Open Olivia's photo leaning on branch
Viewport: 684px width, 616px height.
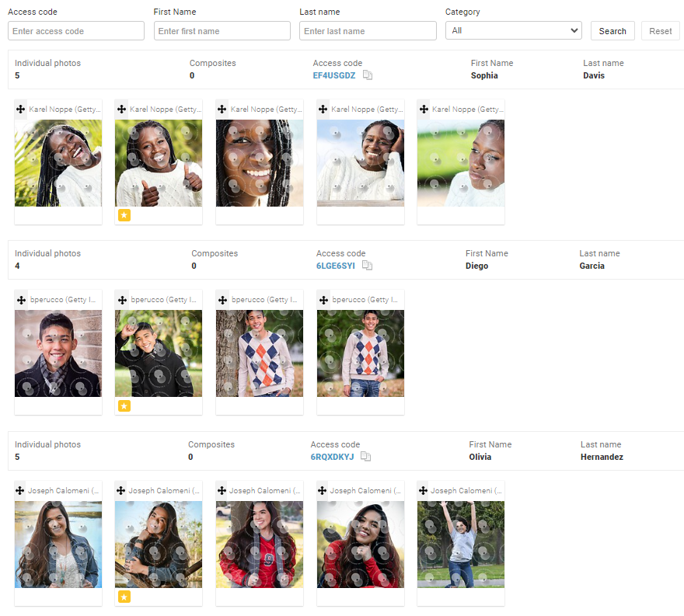[x=159, y=544]
